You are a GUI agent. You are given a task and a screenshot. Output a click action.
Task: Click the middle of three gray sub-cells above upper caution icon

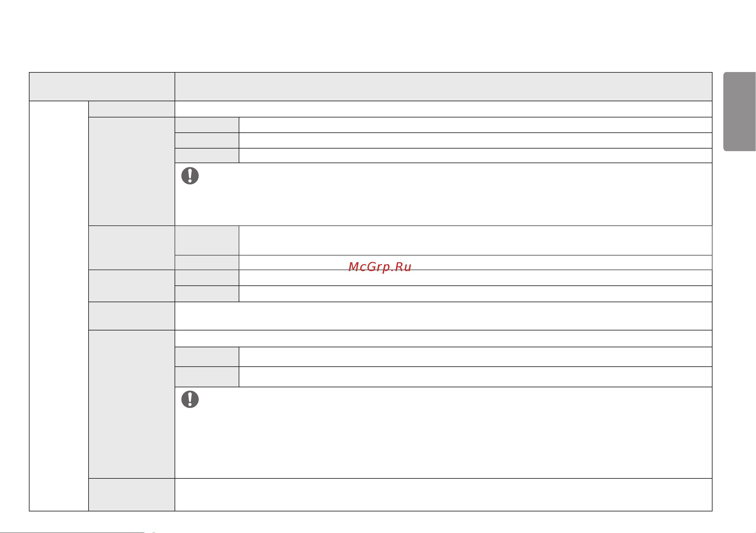(x=207, y=141)
